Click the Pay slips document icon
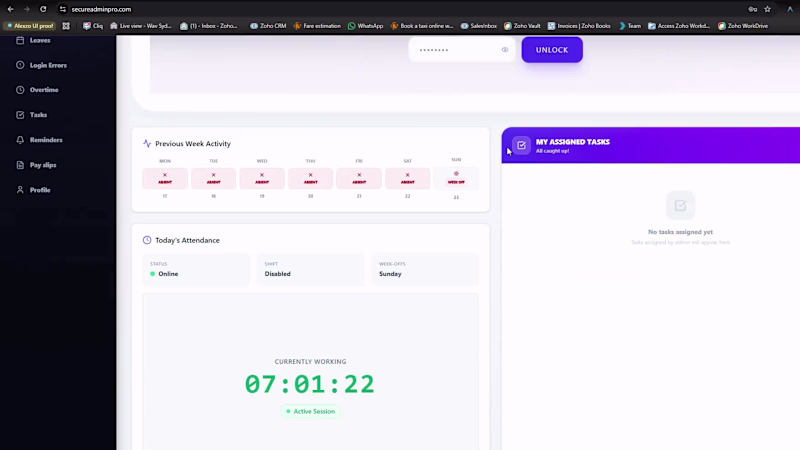This screenshot has height=450, width=800. click(20, 165)
